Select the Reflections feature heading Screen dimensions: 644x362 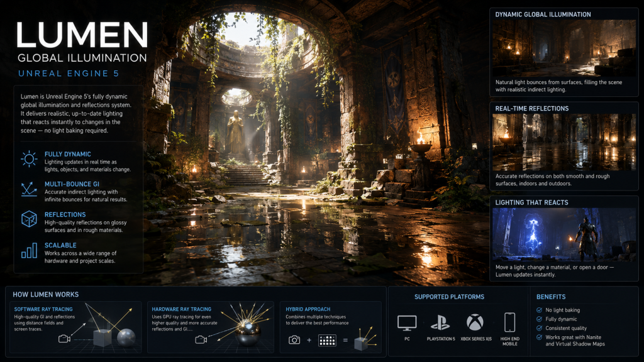[x=65, y=214]
